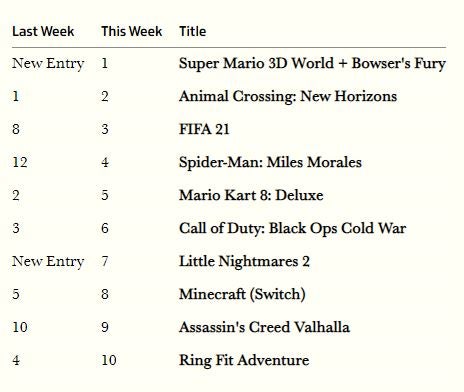Click the 'Title' column header

click(x=193, y=31)
